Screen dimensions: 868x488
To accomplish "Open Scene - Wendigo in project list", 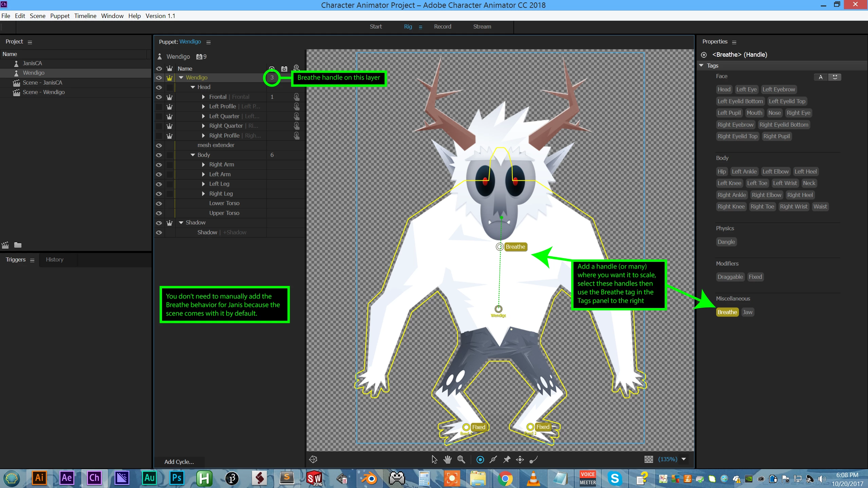I will [x=43, y=92].
